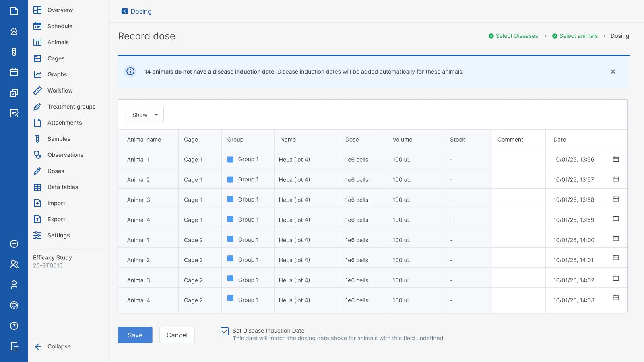This screenshot has height=362, width=644.
Task: Click Comment cell for Animal 2 Cage 1
Action: 518,179
